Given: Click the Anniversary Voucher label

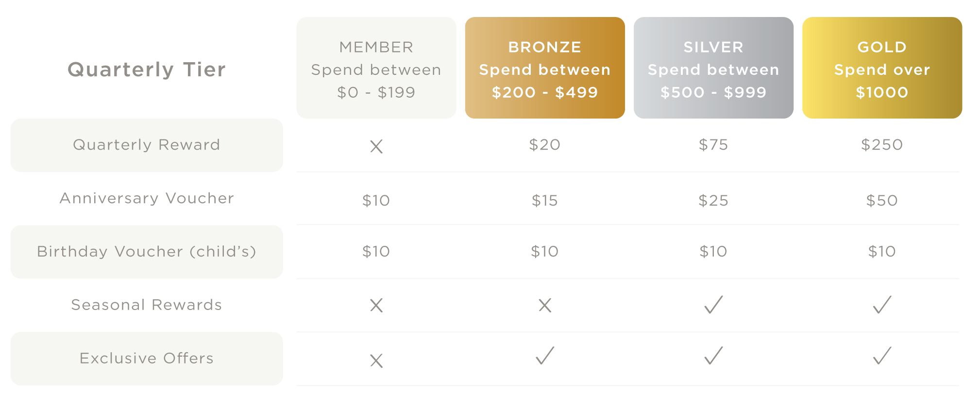Looking at the screenshot, I should point(147,198).
